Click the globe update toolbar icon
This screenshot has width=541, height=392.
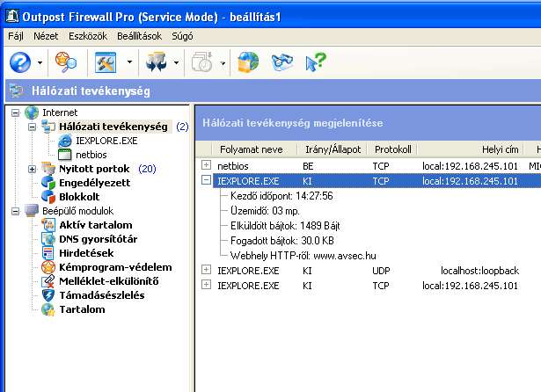[248, 62]
